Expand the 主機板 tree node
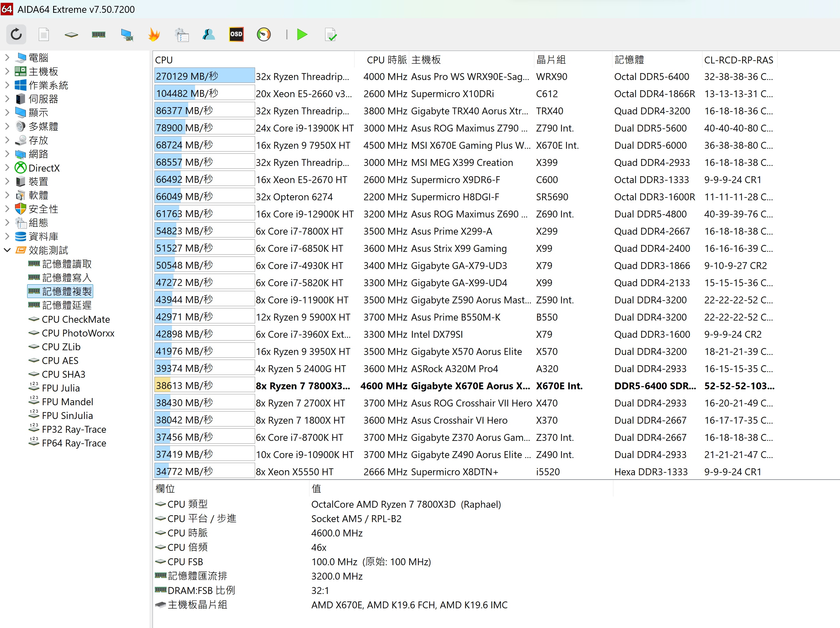Viewport: 840px width, 628px height. click(x=7, y=71)
